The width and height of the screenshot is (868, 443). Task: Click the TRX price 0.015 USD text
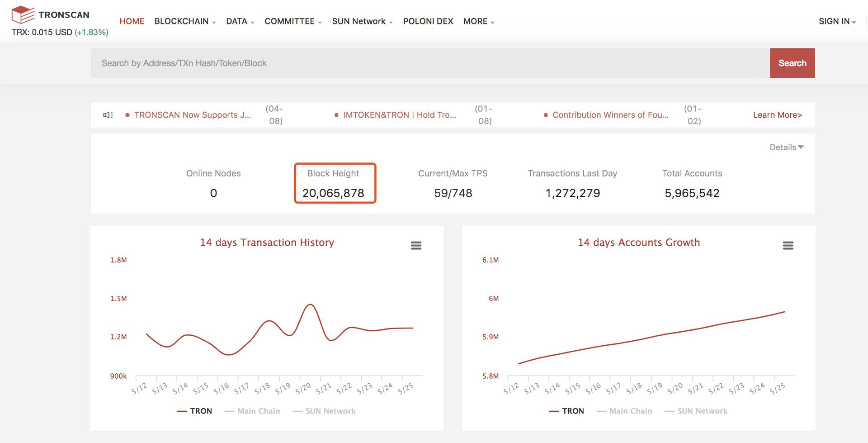tap(42, 32)
